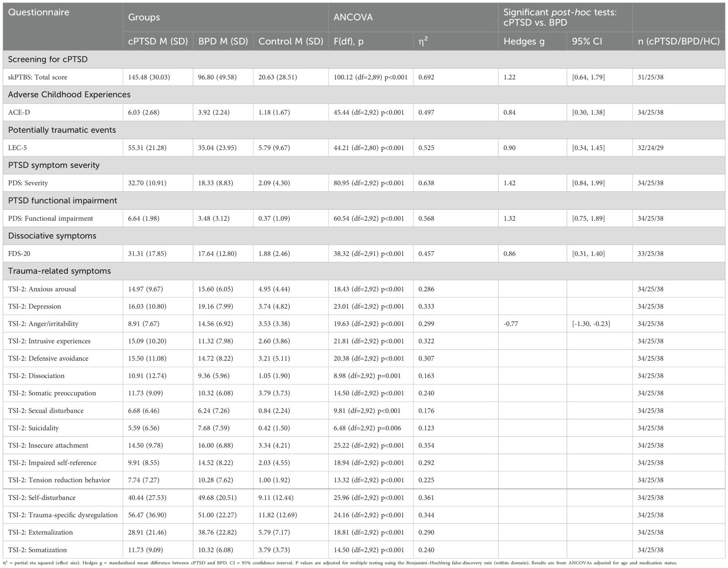Select the ANCOVA header cell
Image resolution: width=728 pixels, height=568 pixels.
(353, 17)
